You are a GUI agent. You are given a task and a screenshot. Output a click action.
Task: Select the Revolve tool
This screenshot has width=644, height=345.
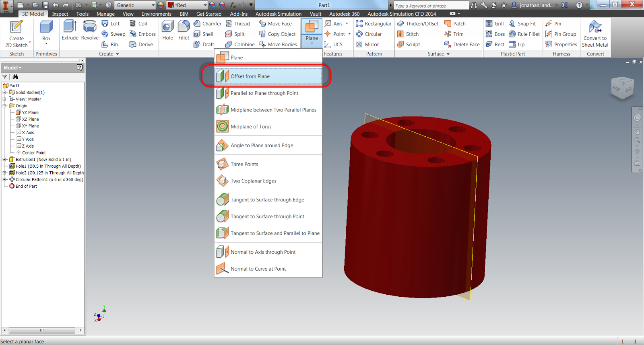click(x=90, y=31)
